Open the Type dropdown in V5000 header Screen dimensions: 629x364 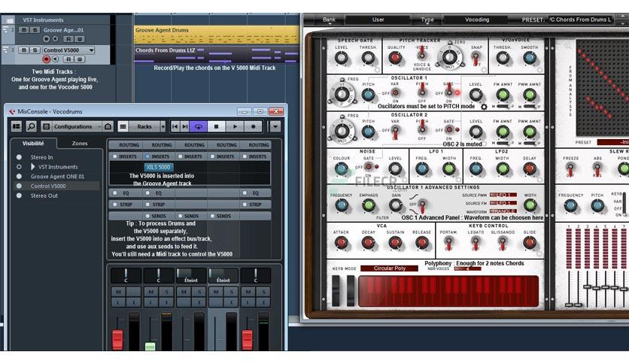coord(427,20)
